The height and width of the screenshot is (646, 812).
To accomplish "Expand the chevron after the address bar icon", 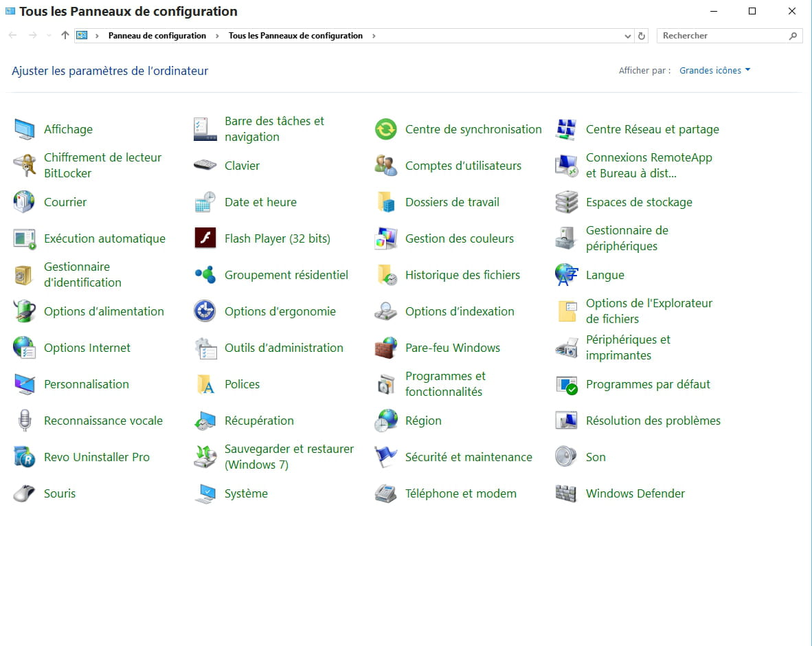I will pyautogui.click(x=97, y=36).
